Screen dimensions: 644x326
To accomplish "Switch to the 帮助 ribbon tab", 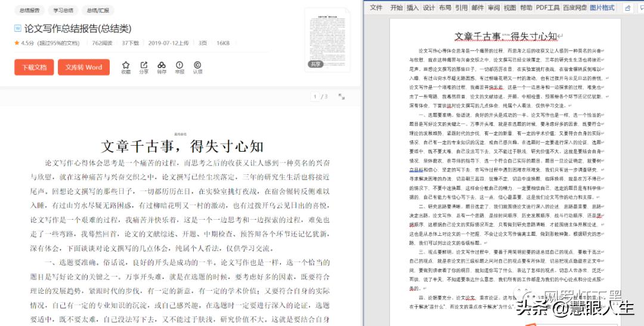I will pyautogui.click(x=526, y=7).
